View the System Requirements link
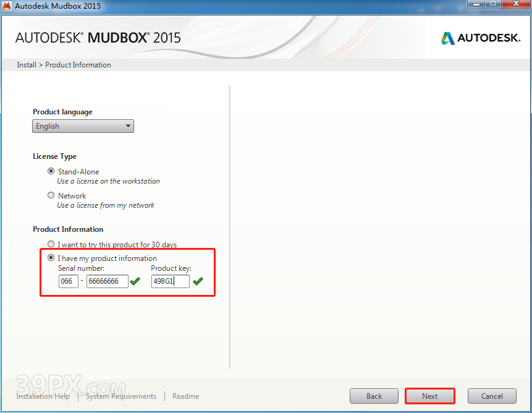Viewport: 532px width, 413px height. (x=121, y=396)
